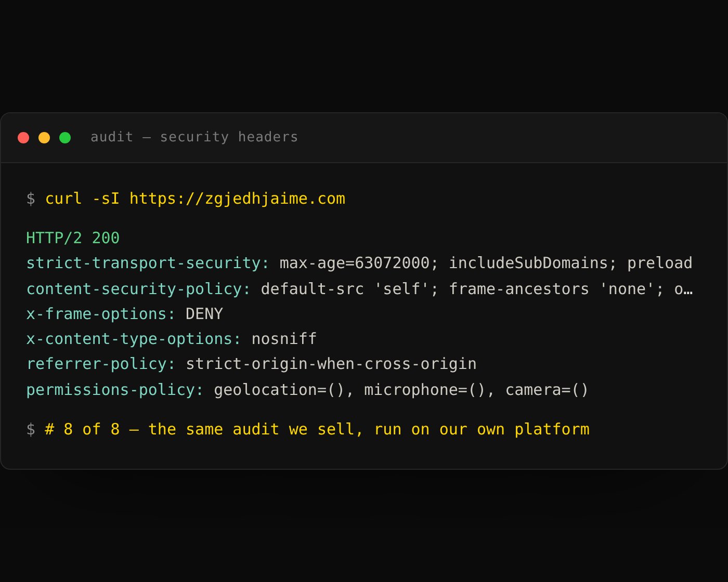
Task: Click the 'strict-transport-security:' header name
Action: click(148, 263)
